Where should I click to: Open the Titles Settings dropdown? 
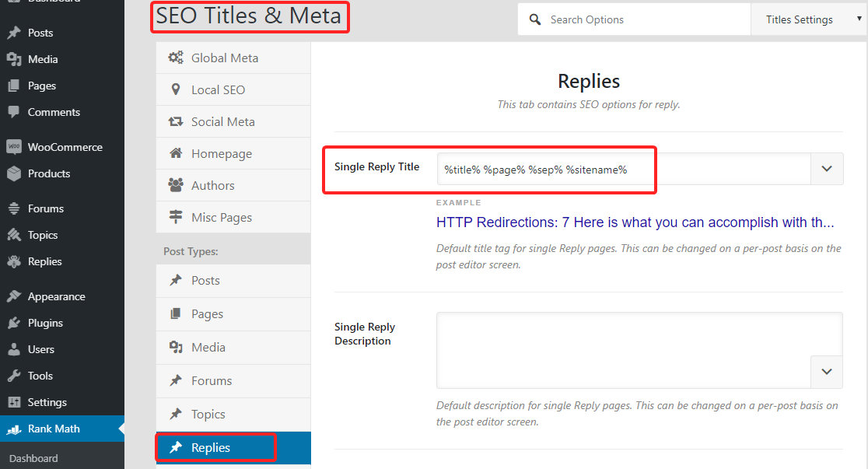coord(809,19)
